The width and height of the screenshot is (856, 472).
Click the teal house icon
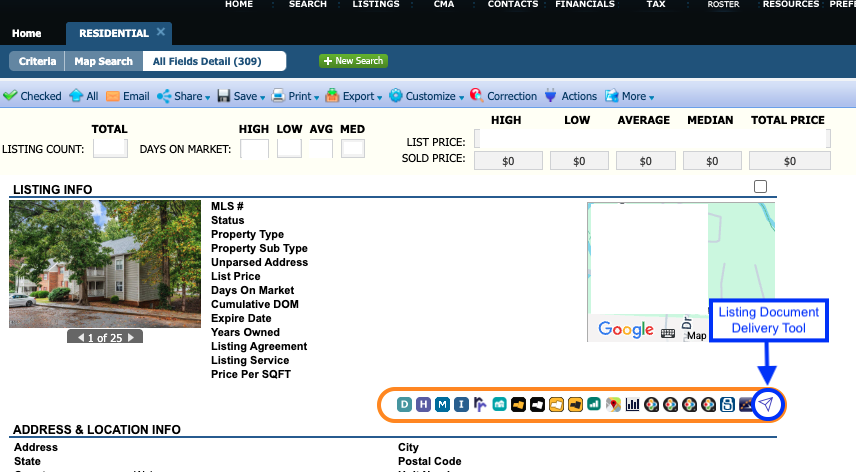[499, 404]
